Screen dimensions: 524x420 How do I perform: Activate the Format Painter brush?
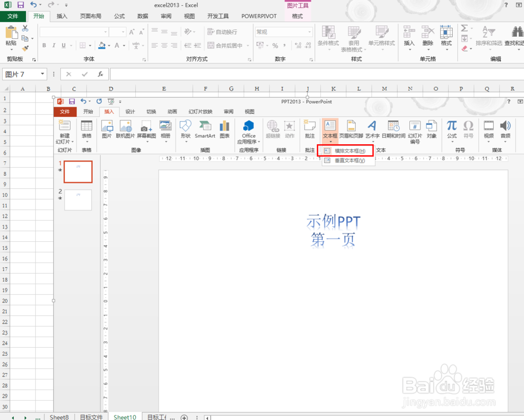[25, 48]
